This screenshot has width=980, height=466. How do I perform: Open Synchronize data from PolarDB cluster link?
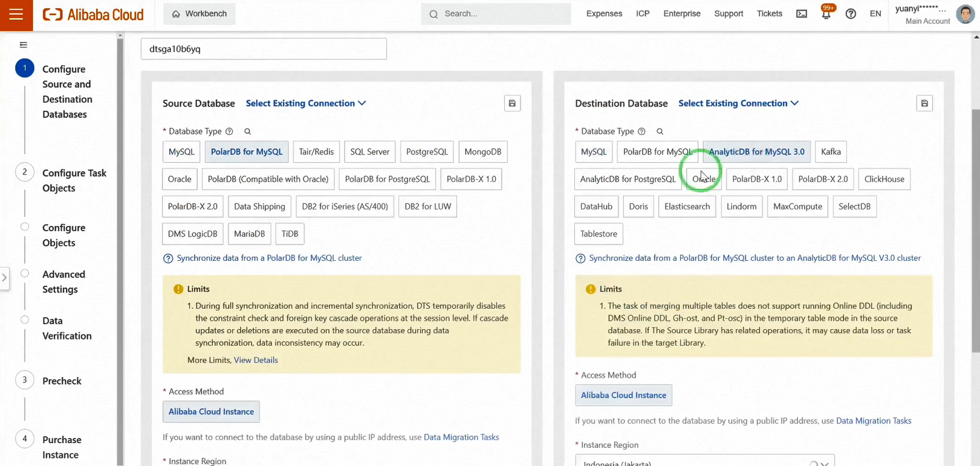point(269,258)
